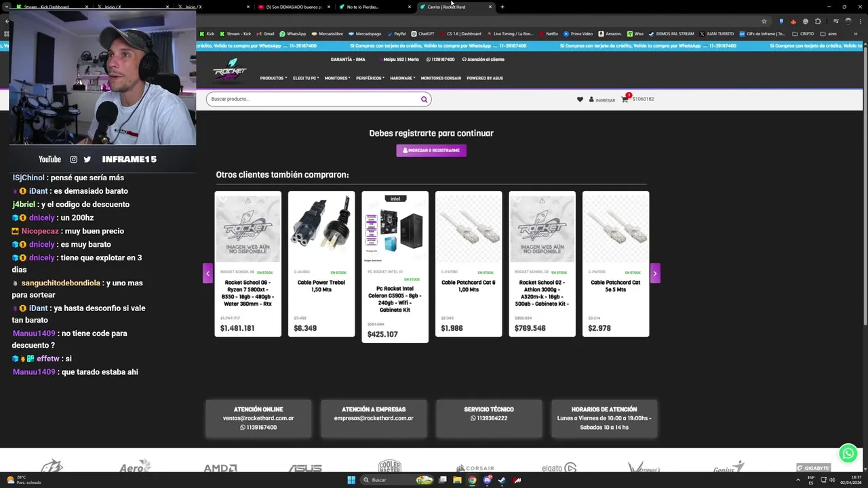Open WhatsApp bookmark
This screenshot has width=868, height=488.
coord(292,33)
